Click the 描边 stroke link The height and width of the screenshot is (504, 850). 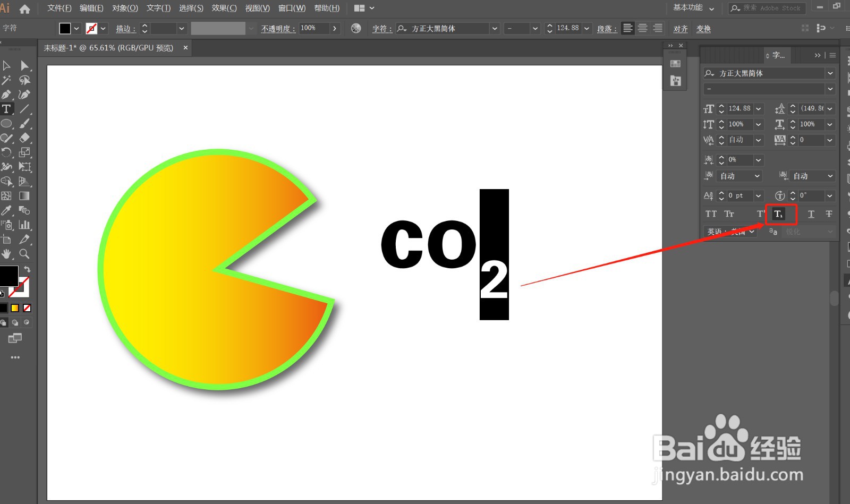tap(126, 29)
